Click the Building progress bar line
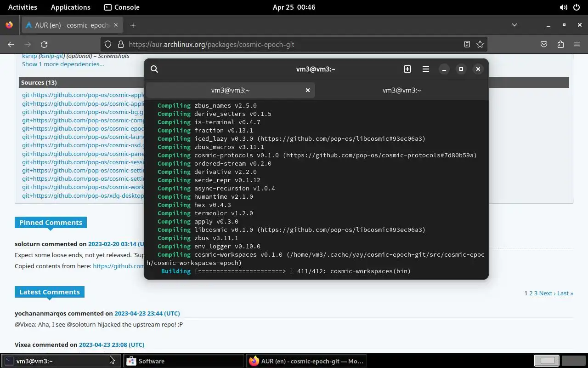The image size is (588, 368). (x=286, y=271)
